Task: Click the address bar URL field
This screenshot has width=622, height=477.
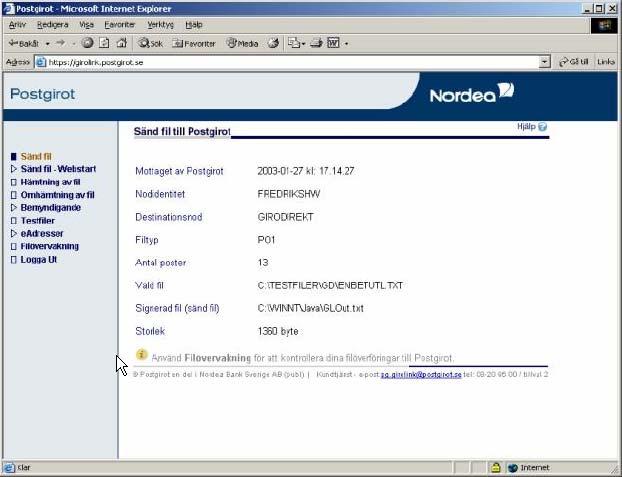Action: pos(293,62)
